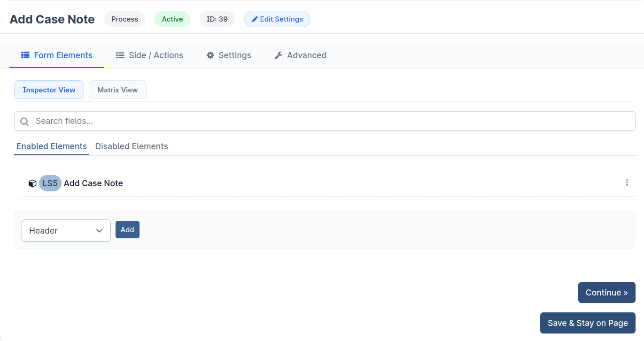The image size is (644, 341).
Task: Show the Disabled Elements list
Action: coord(132,146)
